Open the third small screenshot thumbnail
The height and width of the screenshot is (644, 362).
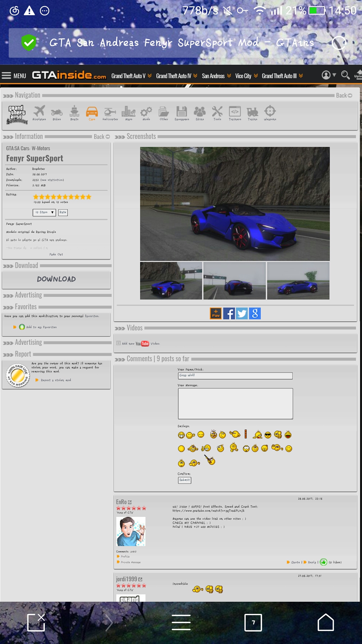(298, 281)
